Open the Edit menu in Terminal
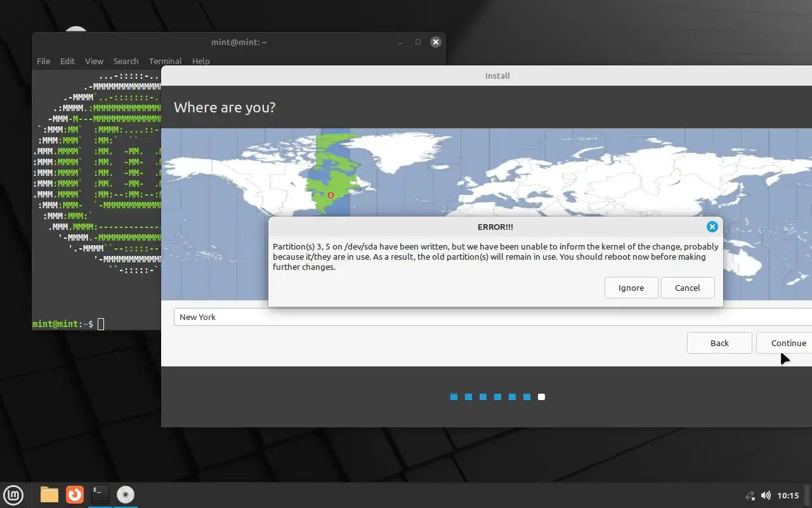The image size is (812, 508). (67, 61)
